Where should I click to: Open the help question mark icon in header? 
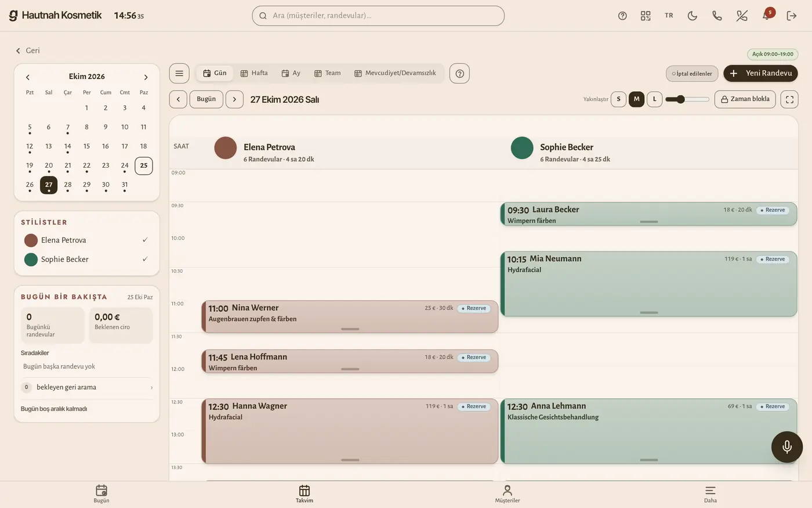622,16
